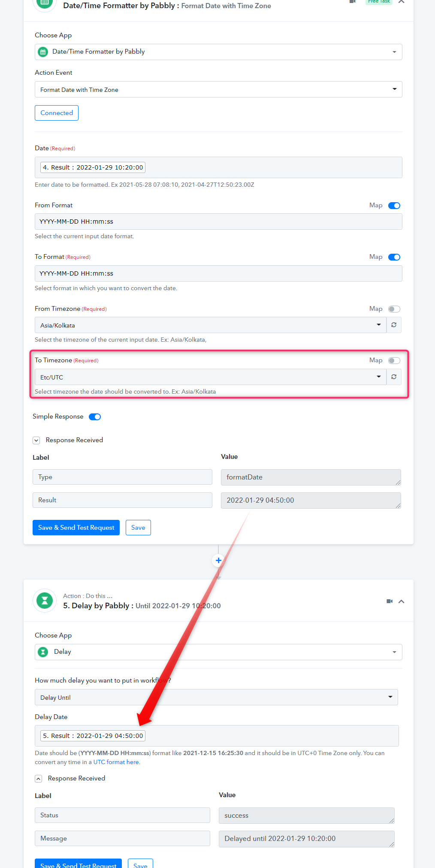Click video camera icon in Delay step header
This screenshot has height=868, width=435.
tap(390, 601)
